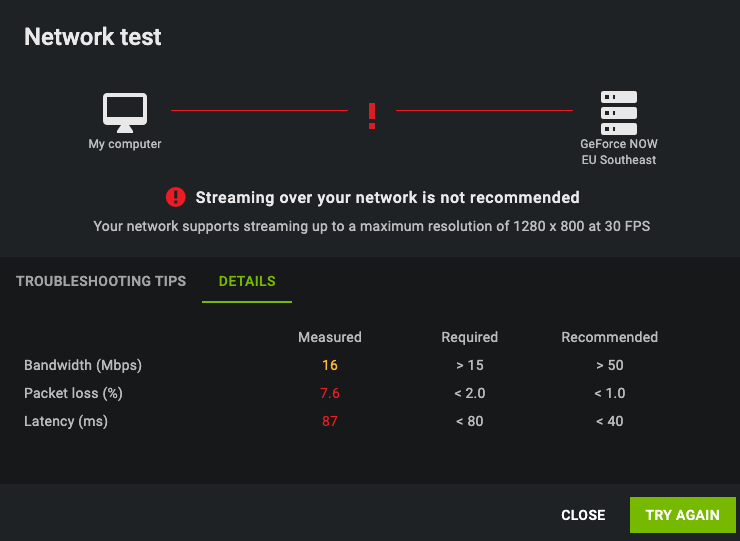Click the My computer monitor icon
Viewport: 740px width, 541px height.
coord(125,112)
